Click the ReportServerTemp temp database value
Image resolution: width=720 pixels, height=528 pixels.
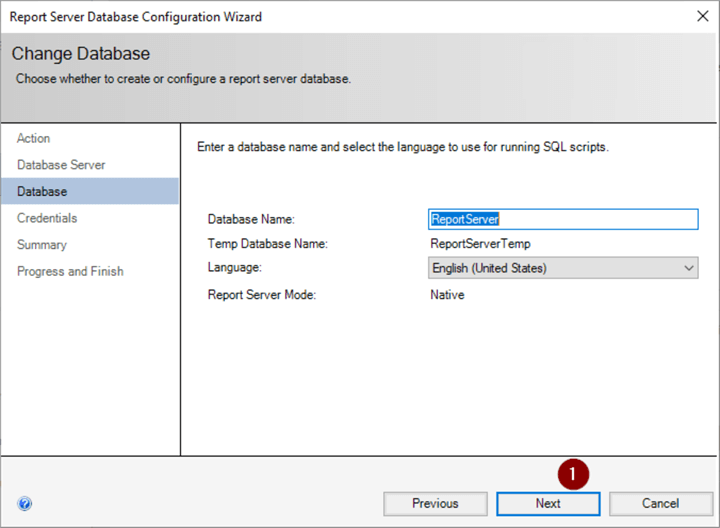(480, 243)
